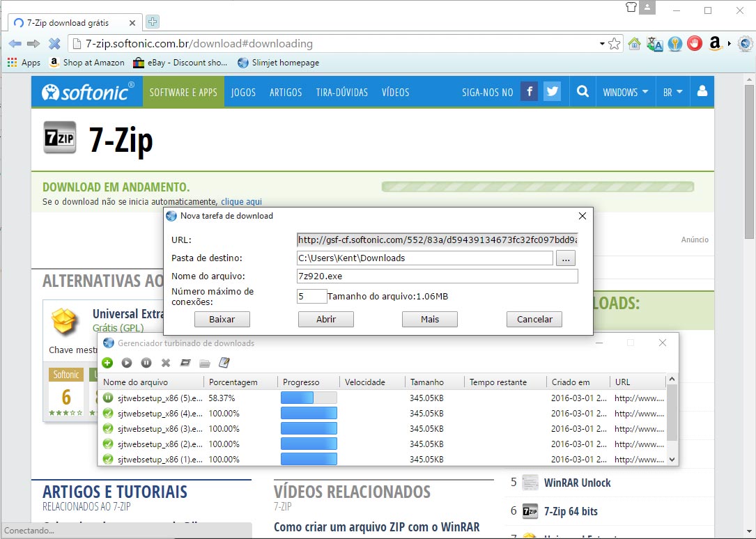Click the Cancelar button

pos(534,320)
